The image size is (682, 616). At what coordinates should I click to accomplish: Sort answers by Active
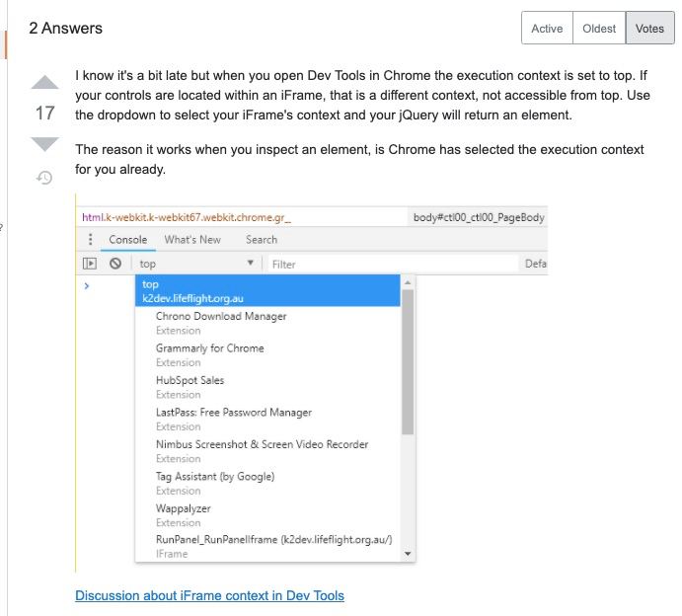547,29
